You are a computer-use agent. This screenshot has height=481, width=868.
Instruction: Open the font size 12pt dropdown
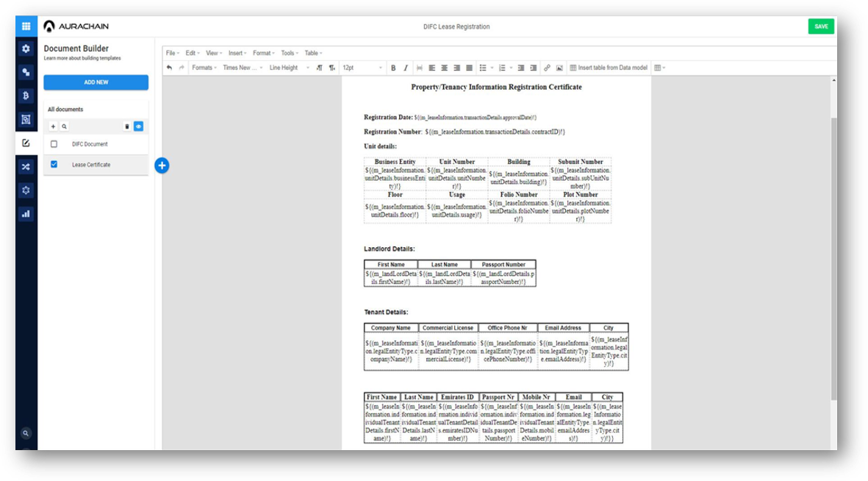(x=362, y=68)
